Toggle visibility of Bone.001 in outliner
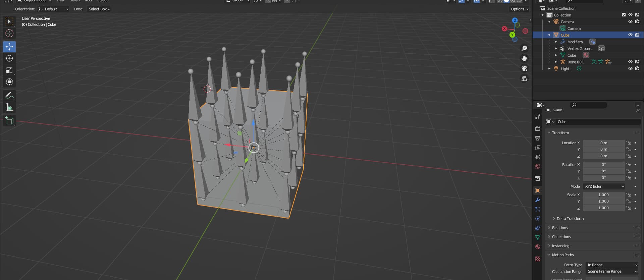 [630, 62]
